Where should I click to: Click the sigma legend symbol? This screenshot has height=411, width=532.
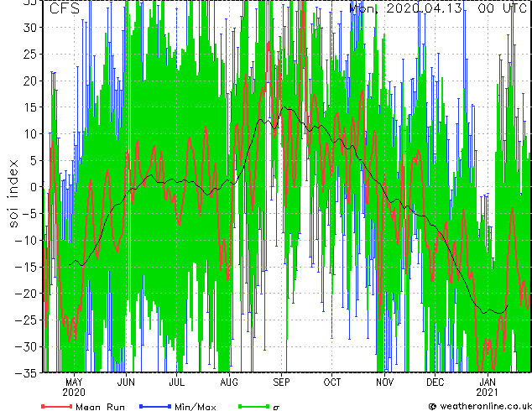[276, 408]
